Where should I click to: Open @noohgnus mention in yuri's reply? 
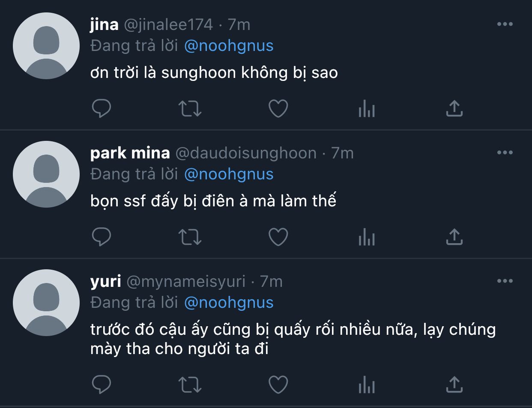[229, 303]
